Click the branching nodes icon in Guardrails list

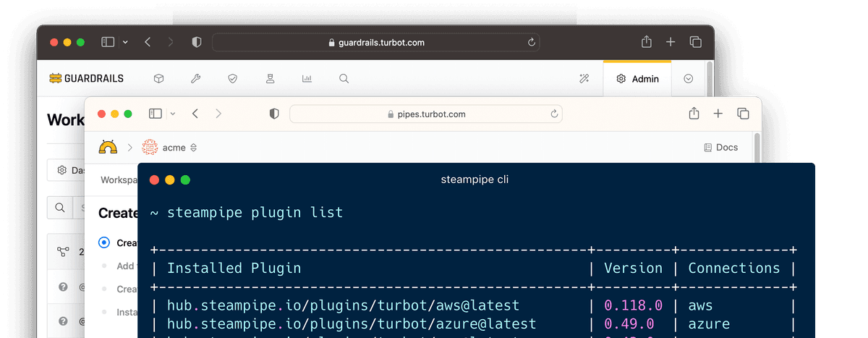coord(64,252)
